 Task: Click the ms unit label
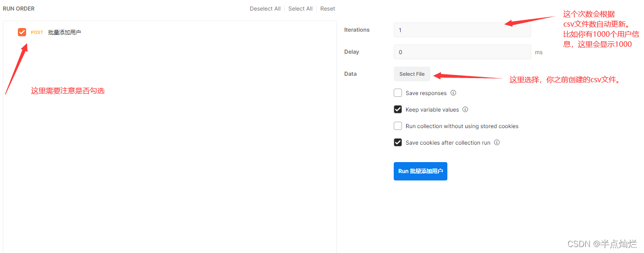click(x=539, y=52)
